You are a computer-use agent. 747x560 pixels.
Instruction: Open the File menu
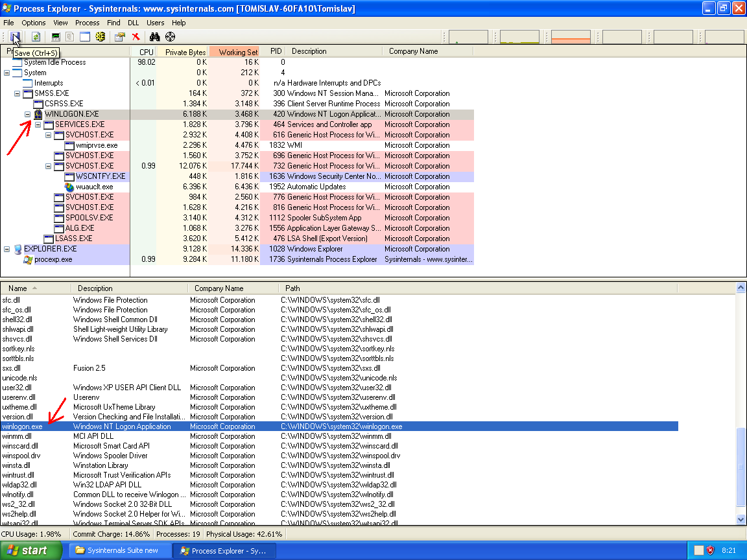click(8, 23)
